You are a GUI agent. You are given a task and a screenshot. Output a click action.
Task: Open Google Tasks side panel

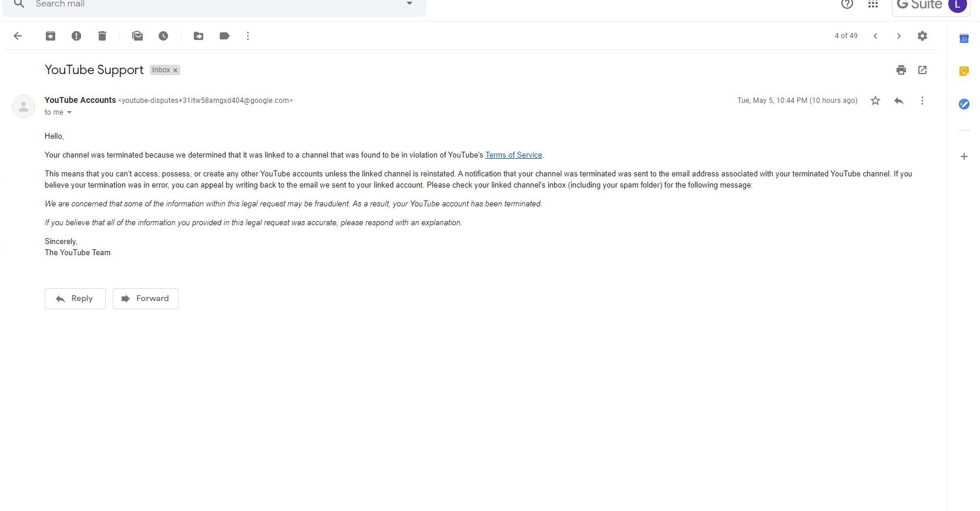point(964,104)
